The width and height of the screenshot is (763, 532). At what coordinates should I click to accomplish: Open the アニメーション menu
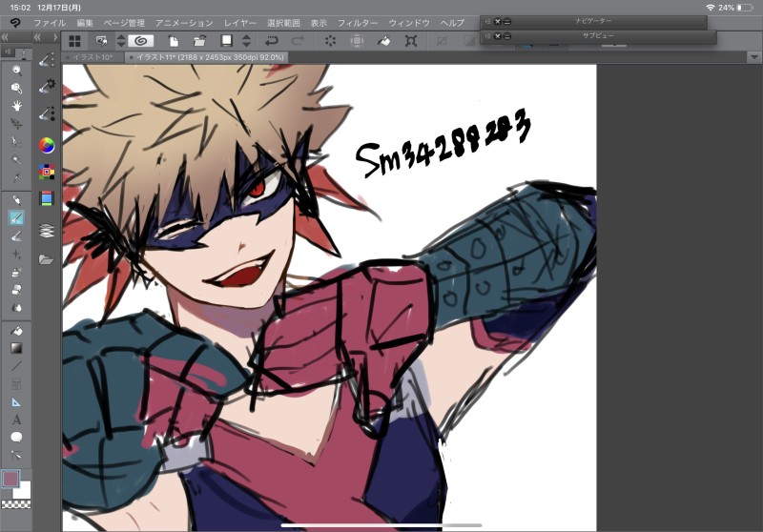pos(184,23)
